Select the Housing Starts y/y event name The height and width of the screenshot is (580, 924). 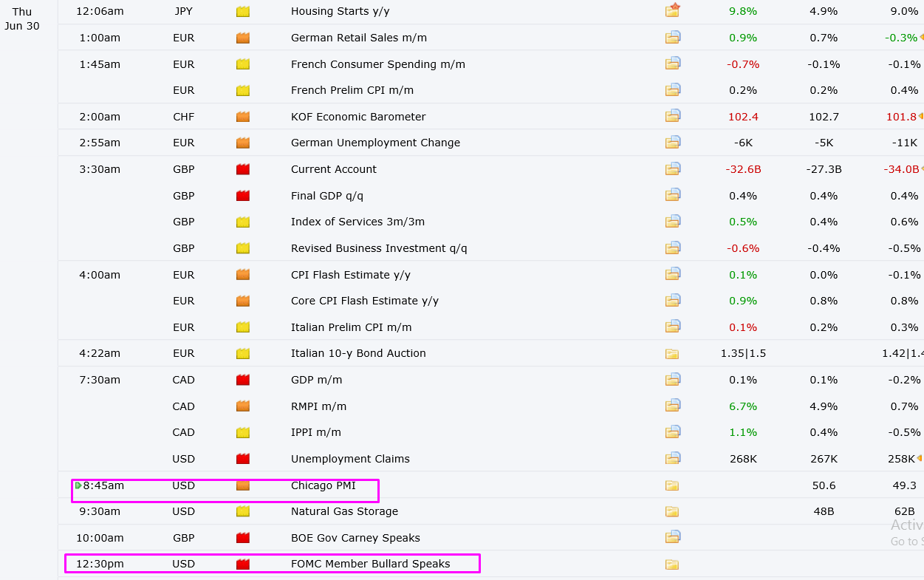pos(339,11)
